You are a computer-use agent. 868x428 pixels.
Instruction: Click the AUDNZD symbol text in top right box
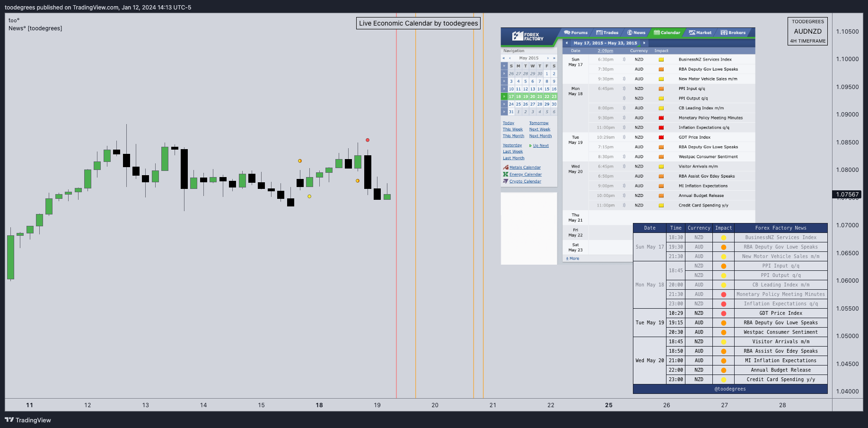pos(808,31)
